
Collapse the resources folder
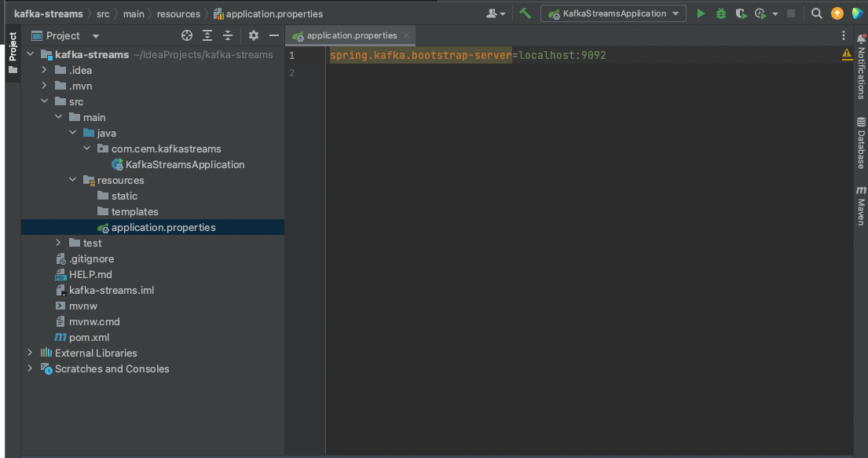(73, 180)
